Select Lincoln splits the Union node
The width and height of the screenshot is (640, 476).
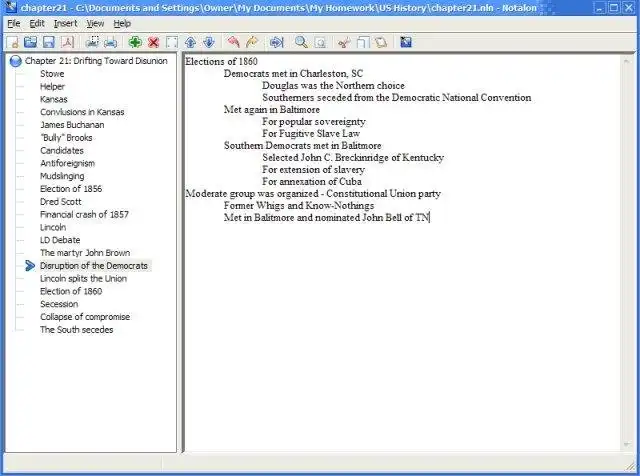(83, 278)
